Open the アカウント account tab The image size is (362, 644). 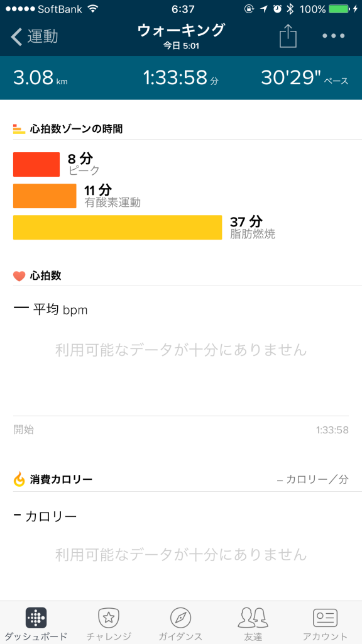pos(325,625)
